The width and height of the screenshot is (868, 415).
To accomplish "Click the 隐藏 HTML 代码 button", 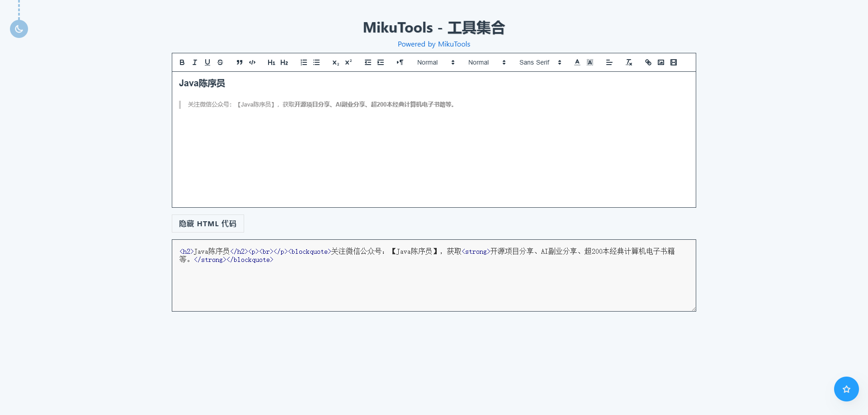I will (208, 224).
